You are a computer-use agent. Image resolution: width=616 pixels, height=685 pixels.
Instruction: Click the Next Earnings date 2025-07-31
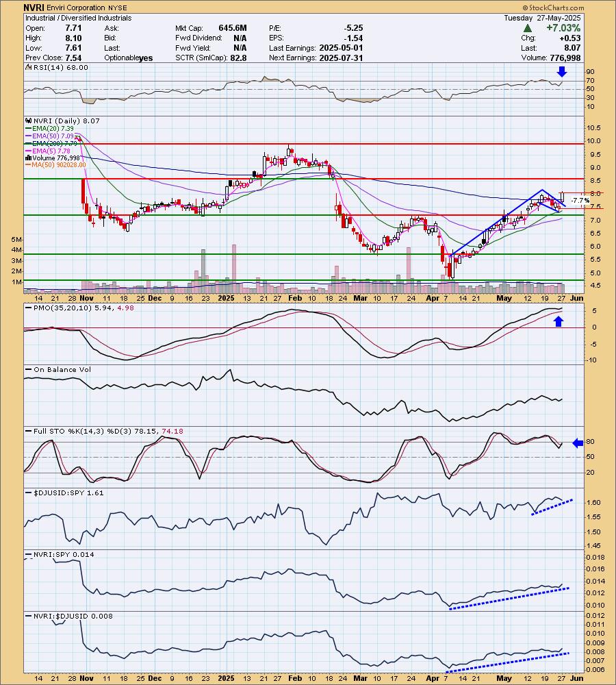click(341, 58)
